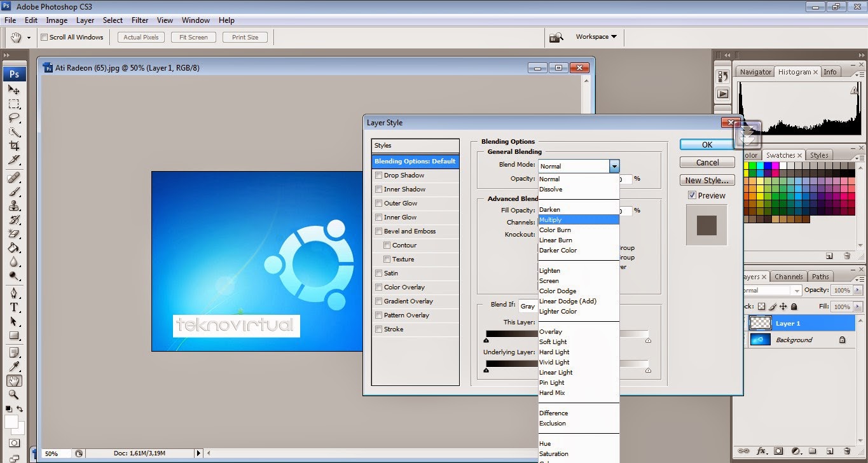Open the Filter menu
This screenshot has width=868, height=463.
pos(140,20)
